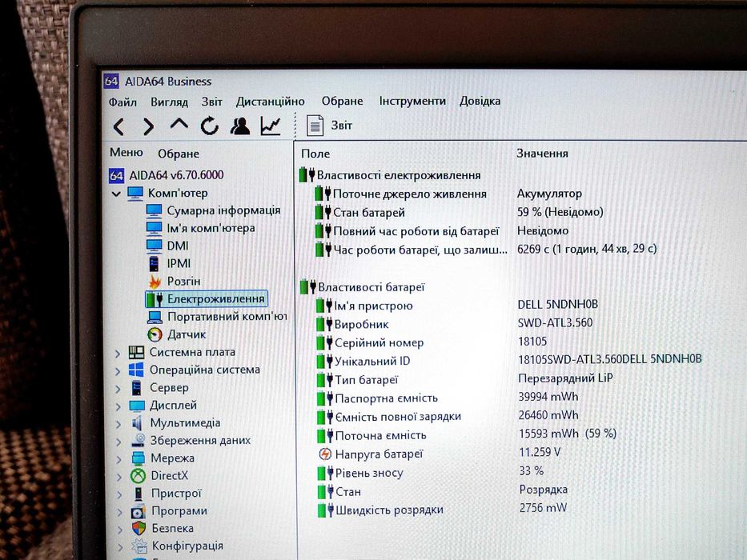Expand the Мережа node
Image resolution: width=747 pixels, height=560 pixels.
point(119,459)
